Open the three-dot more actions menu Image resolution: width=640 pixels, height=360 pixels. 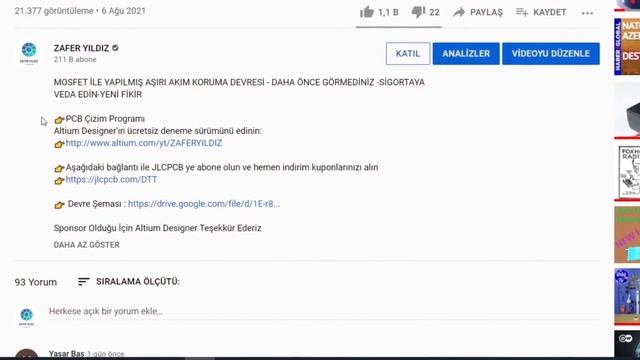[587, 13]
